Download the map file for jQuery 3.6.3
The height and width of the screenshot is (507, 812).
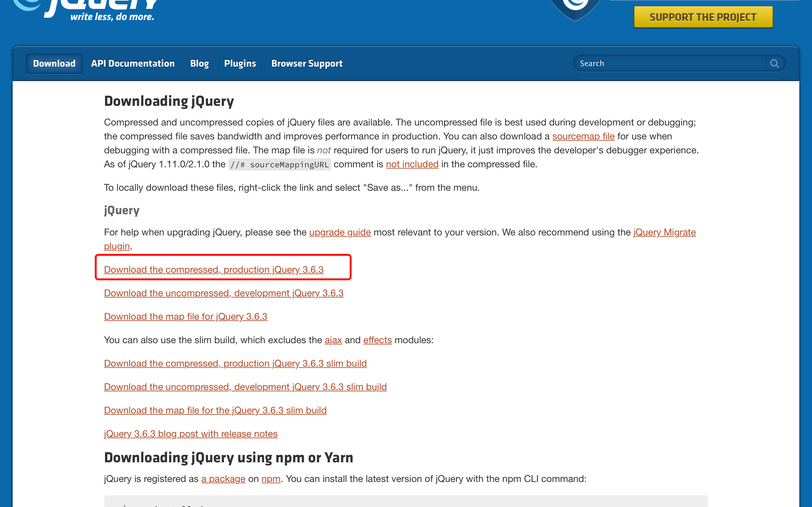(186, 316)
